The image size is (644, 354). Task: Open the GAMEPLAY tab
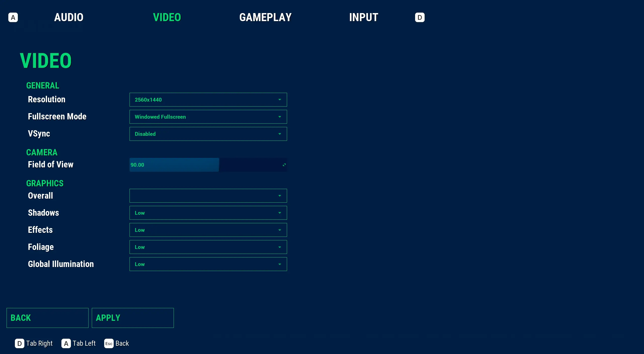pos(265,17)
